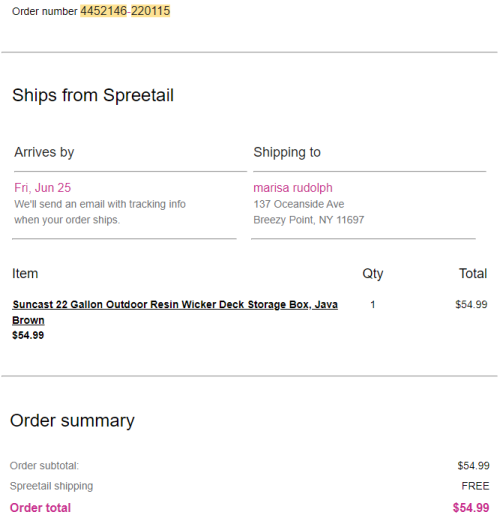The width and height of the screenshot is (500, 527).
Task: Click the Order summary heading
Action: (x=72, y=420)
